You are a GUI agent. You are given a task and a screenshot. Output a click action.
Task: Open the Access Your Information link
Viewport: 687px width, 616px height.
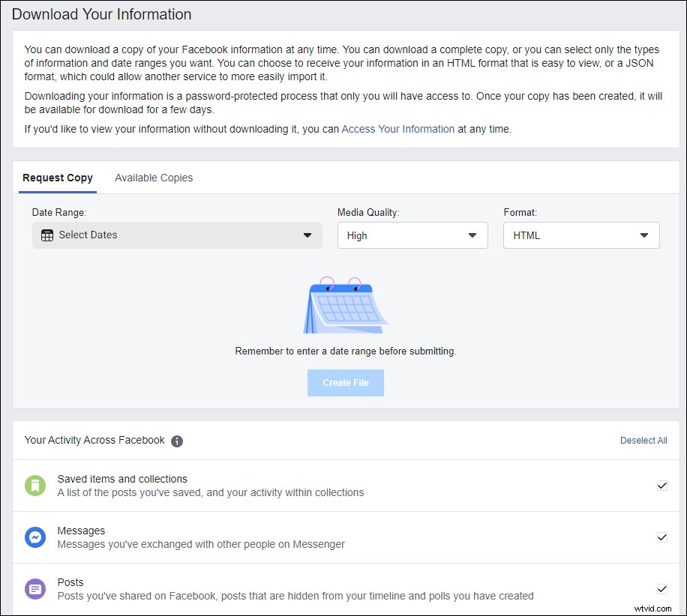pyautogui.click(x=397, y=129)
